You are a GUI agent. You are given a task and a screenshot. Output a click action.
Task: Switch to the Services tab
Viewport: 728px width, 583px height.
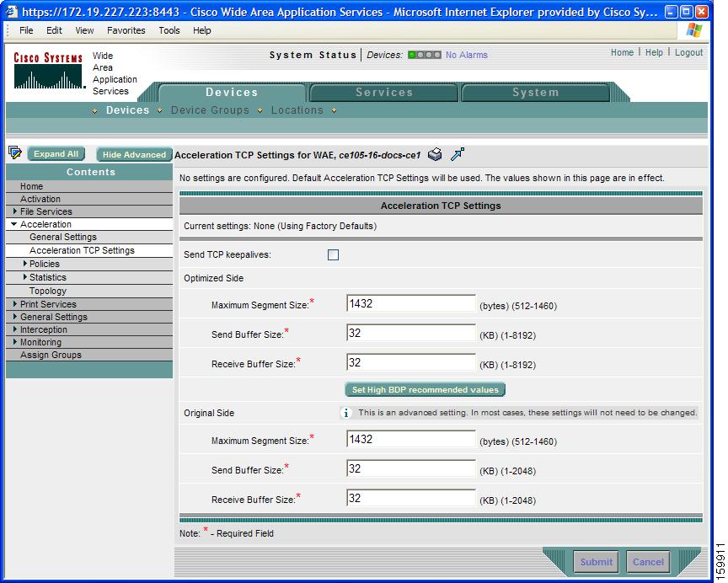tap(384, 93)
